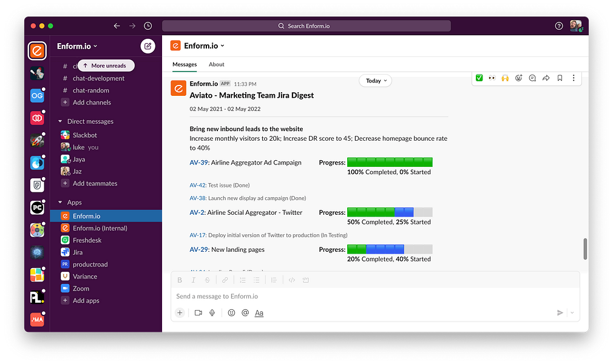The image size is (613, 364).
Task: Open the help question mark icon
Action: pyautogui.click(x=558, y=26)
